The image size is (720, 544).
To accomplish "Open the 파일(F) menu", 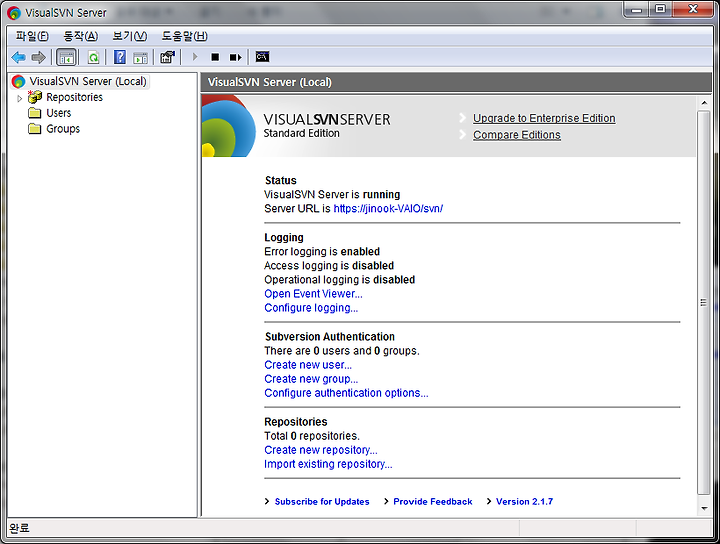I will click(32, 36).
